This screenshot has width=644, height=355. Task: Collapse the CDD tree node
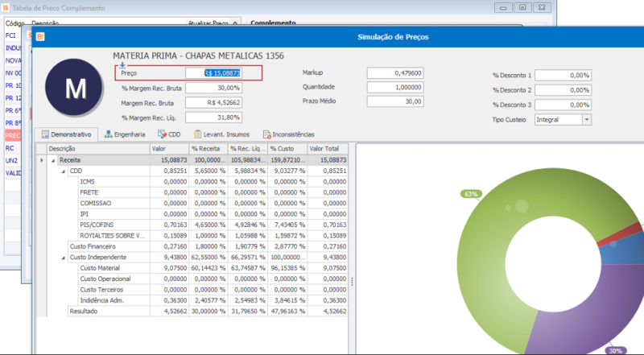pos(64,171)
